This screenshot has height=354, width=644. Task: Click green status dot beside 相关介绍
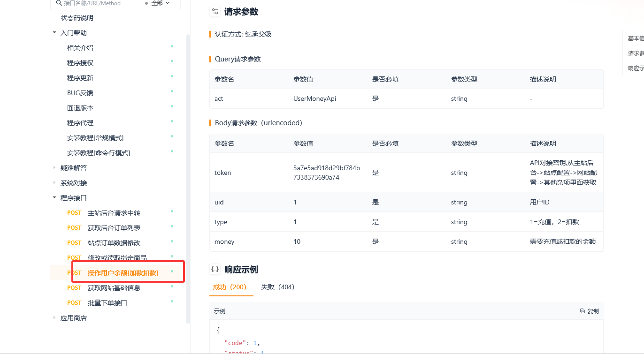pos(172,46)
